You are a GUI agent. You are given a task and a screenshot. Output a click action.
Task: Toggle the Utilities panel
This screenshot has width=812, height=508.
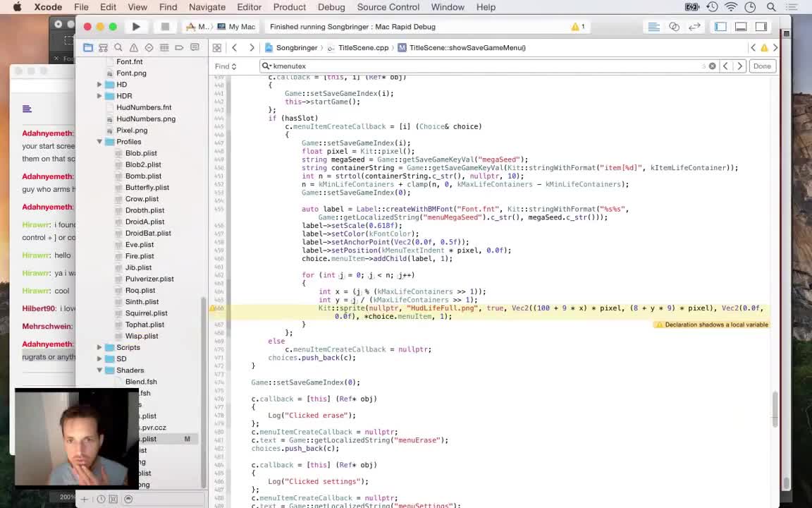click(761, 27)
